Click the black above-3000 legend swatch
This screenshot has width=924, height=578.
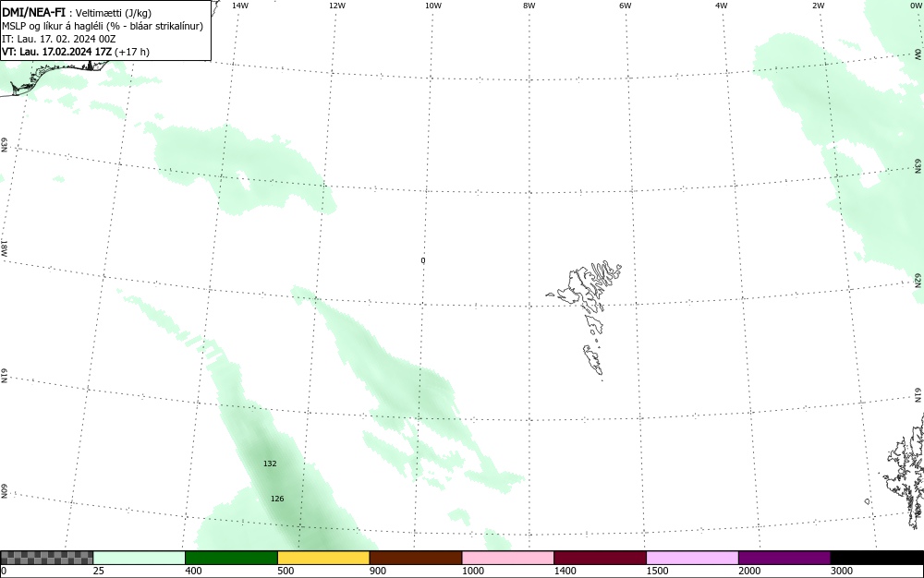pyautogui.click(x=877, y=558)
